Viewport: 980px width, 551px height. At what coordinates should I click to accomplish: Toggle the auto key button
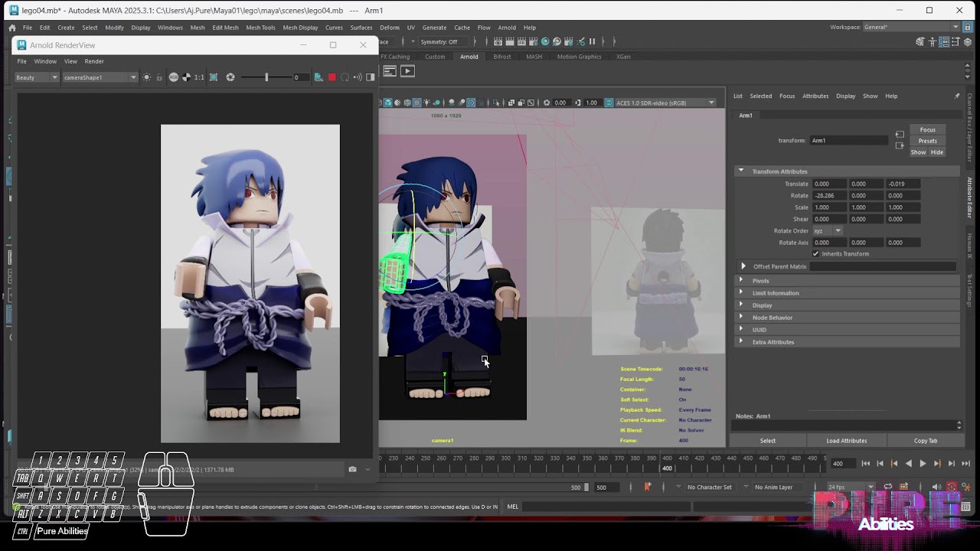coord(952,487)
